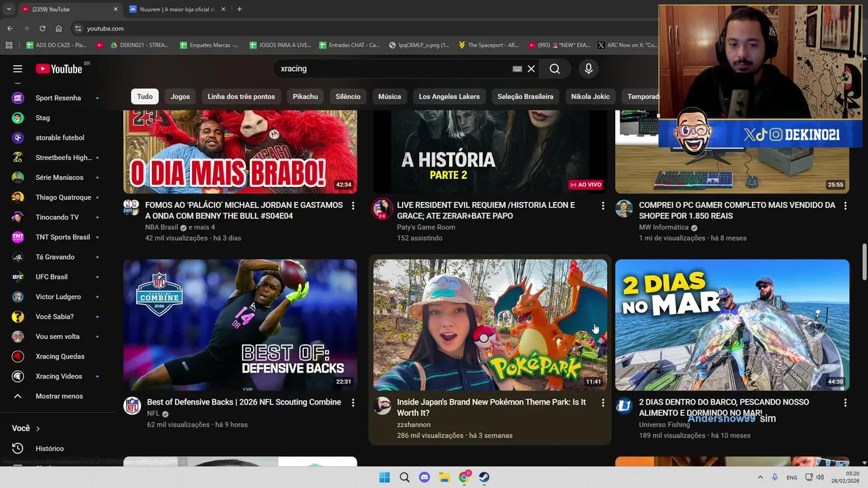
Task: Open the options menu for the Resident Evil live video
Action: point(603,205)
